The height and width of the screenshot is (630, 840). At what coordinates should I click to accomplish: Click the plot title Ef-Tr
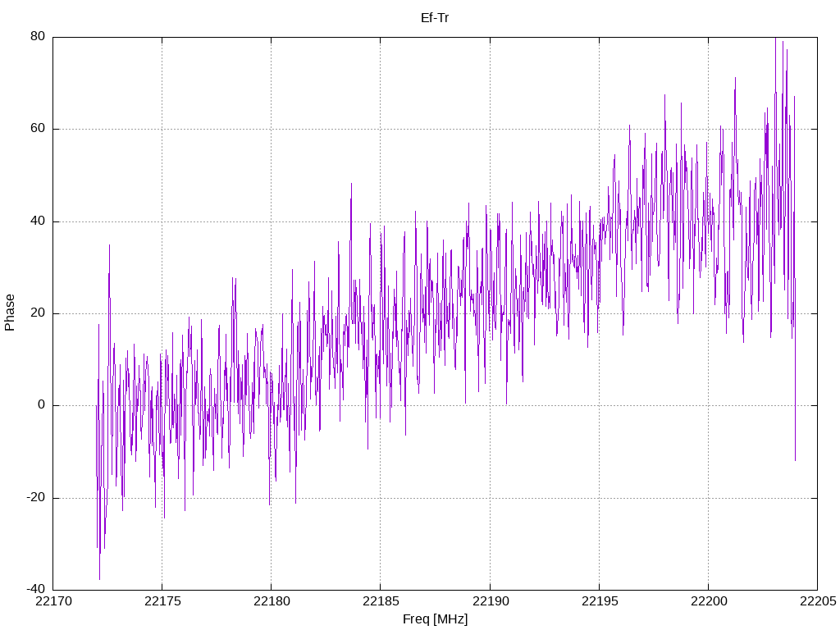click(435, 18)
